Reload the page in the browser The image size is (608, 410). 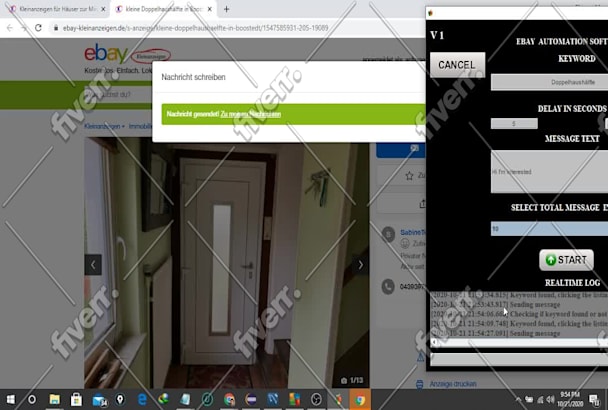tap(38, 28)
